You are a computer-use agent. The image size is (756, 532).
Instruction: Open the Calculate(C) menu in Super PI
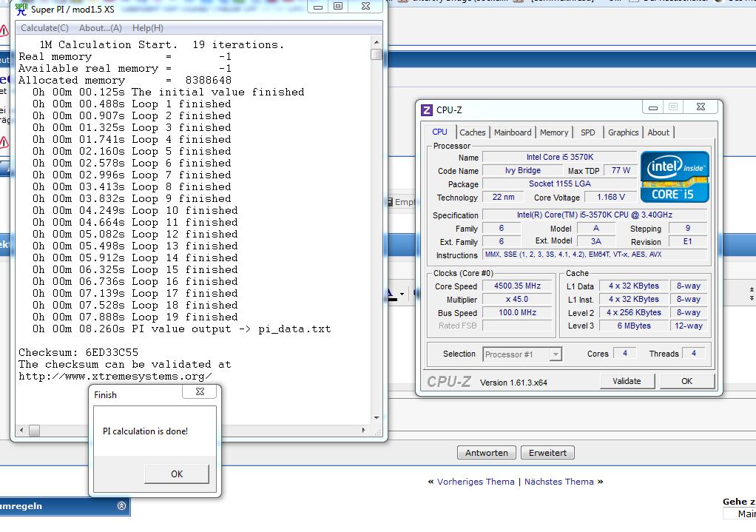tap(44, 28)
